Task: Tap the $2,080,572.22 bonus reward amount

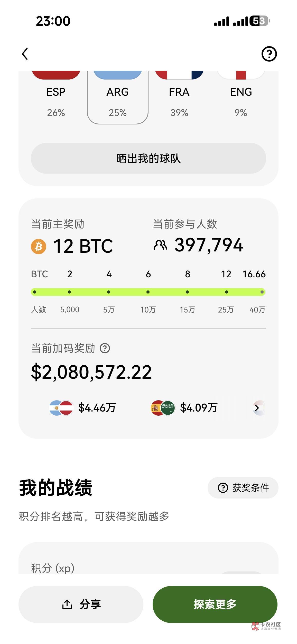Action: click(x=91, y=372)
